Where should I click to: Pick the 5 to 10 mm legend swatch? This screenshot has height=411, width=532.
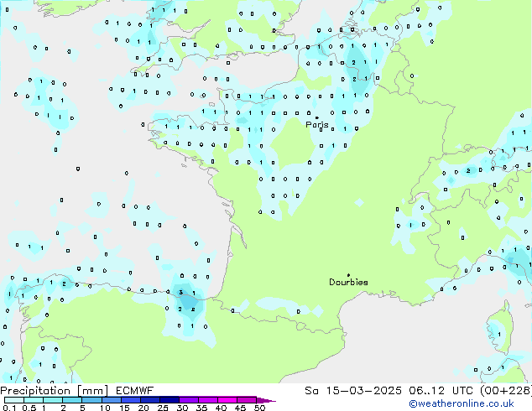pos(91,400)
